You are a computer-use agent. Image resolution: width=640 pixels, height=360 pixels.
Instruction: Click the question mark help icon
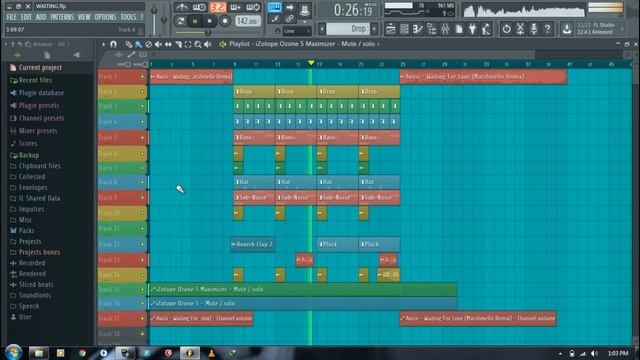(547, 29)
